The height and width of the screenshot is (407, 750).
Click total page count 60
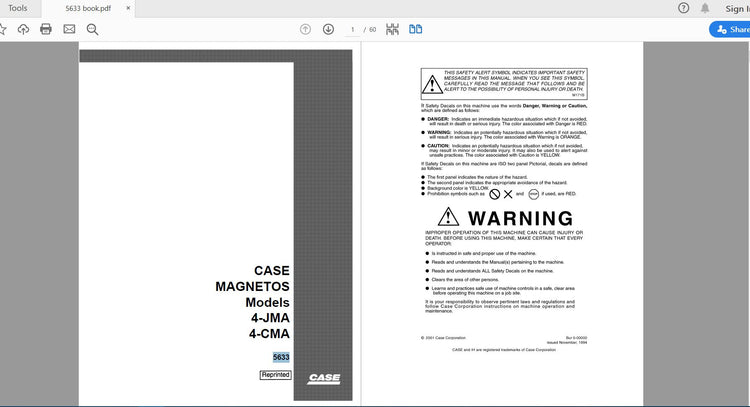coord(373,30)
